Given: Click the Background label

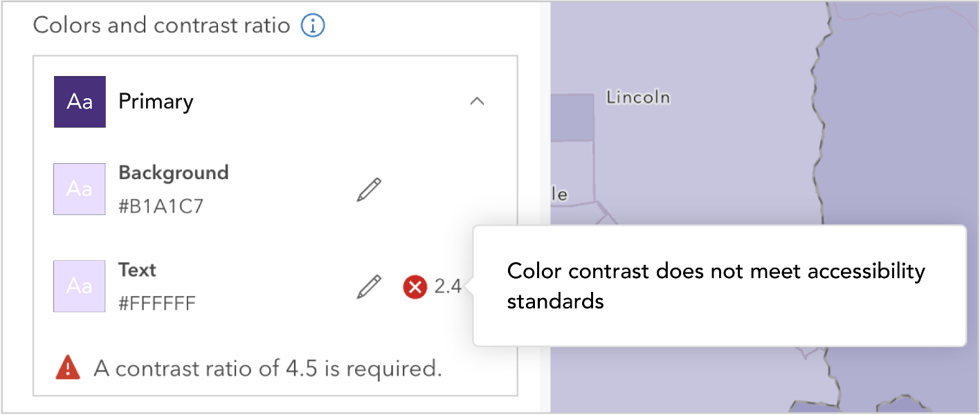Looking at the screenshot, I should coord(173,172).
